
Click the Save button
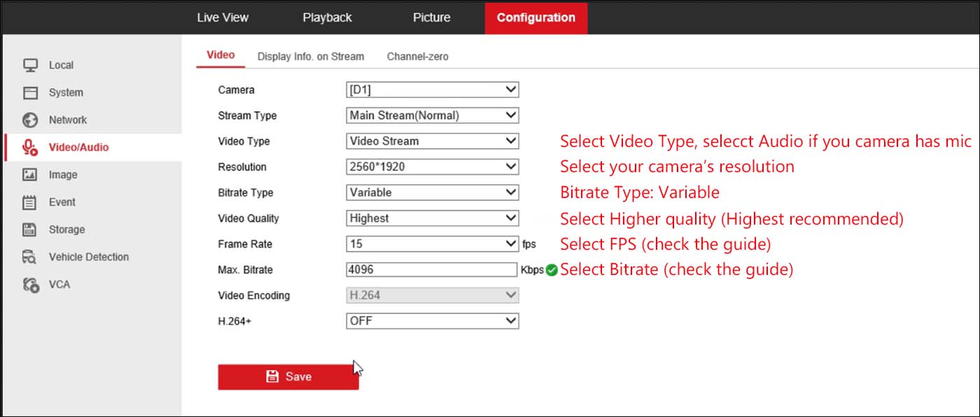coord(288,376)
